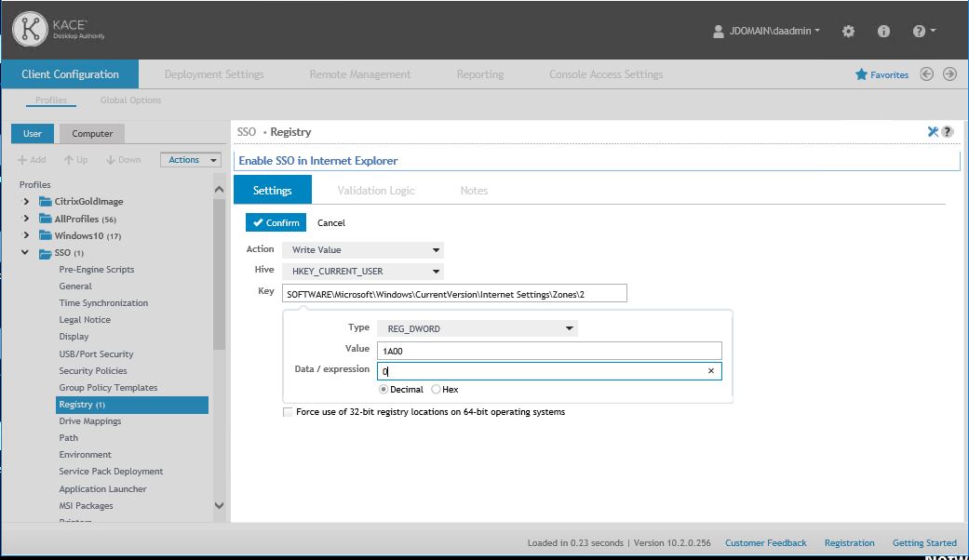Click the SSO open folder icon
This screenshot has height=560, width=969.
coord(45,253)
